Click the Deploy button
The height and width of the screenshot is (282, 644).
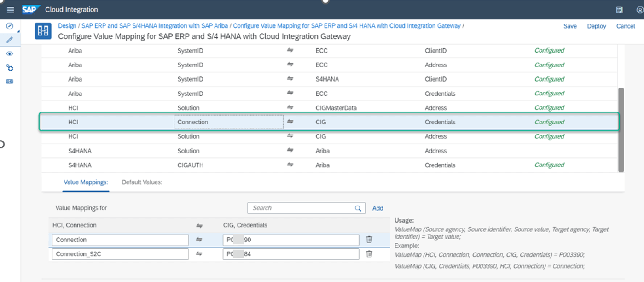pos(597,26)
